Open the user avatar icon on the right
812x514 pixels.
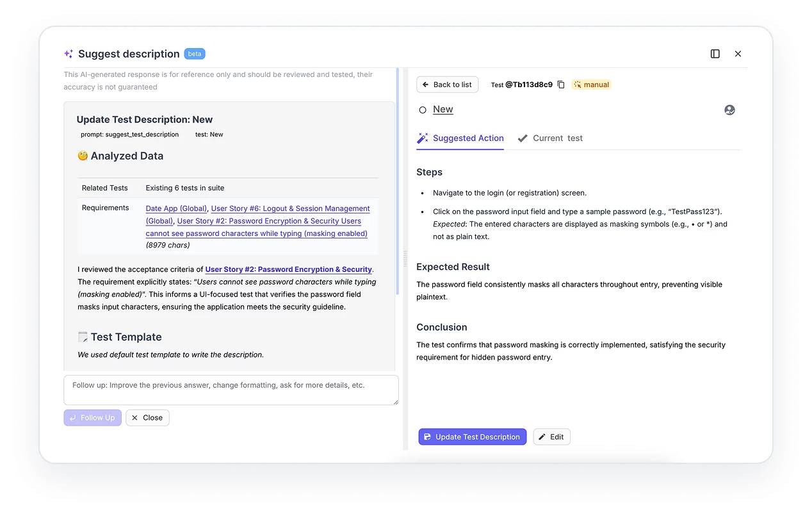click(729, 110)
